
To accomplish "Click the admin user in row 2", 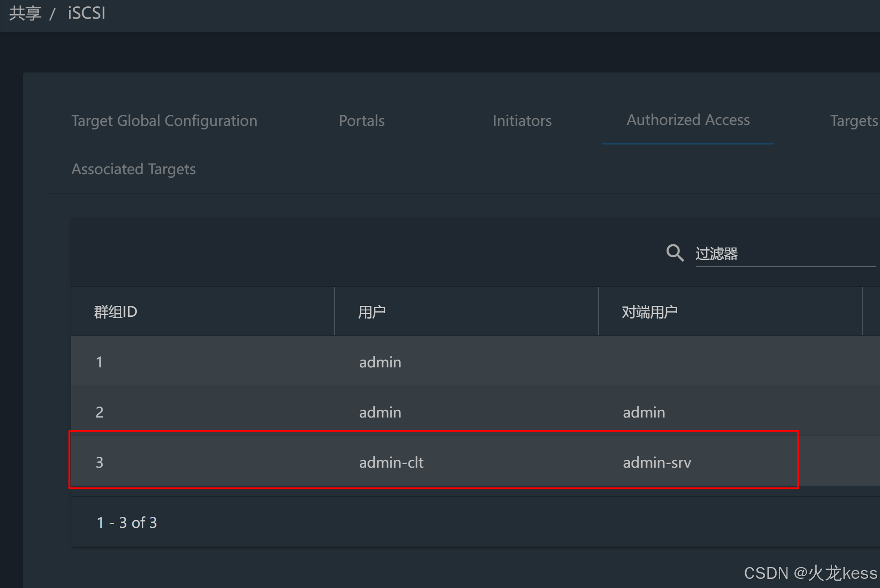I will coord(380,413).
